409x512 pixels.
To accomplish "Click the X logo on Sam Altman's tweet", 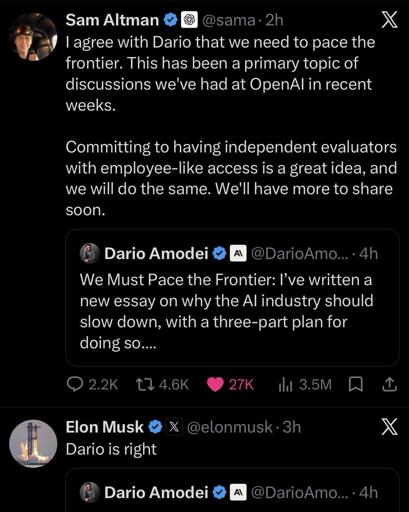I will click(389, 20).
